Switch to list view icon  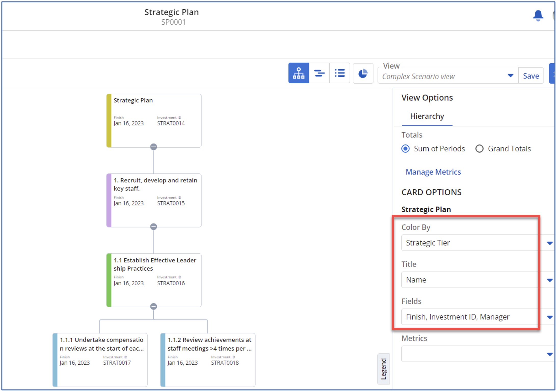[x=340, y=73]
